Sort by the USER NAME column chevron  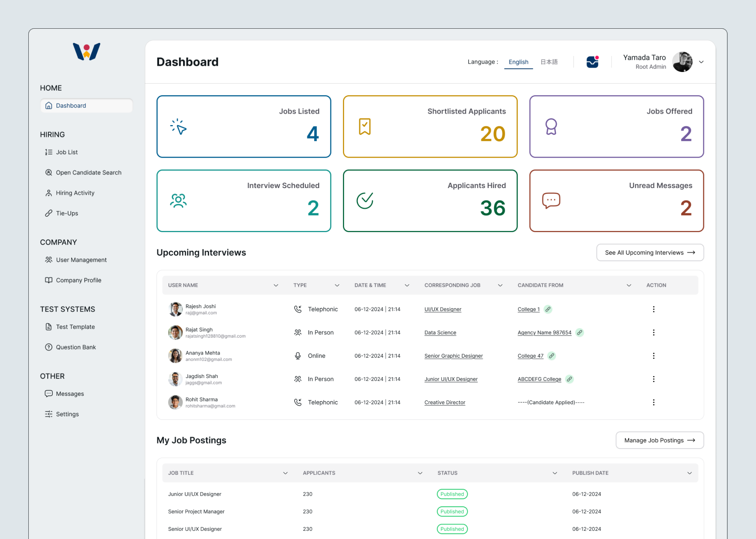pyautogui.click(x=276, y=285)
